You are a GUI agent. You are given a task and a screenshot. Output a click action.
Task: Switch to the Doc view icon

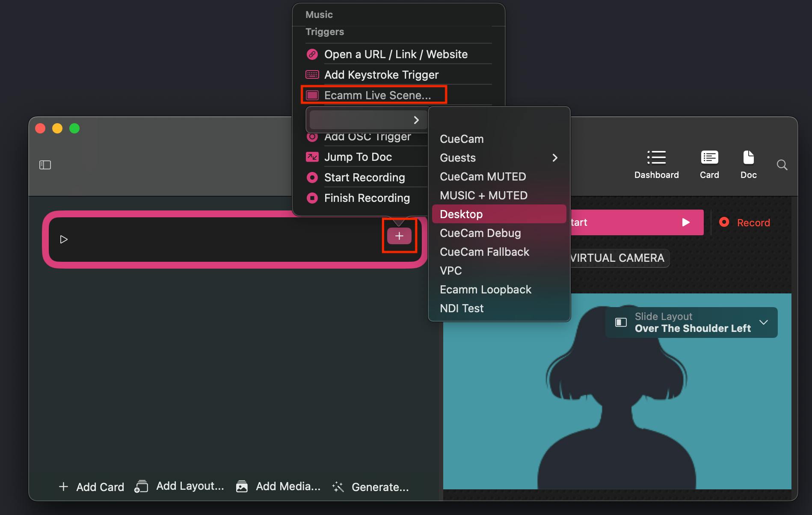click(x=749, y=157)
